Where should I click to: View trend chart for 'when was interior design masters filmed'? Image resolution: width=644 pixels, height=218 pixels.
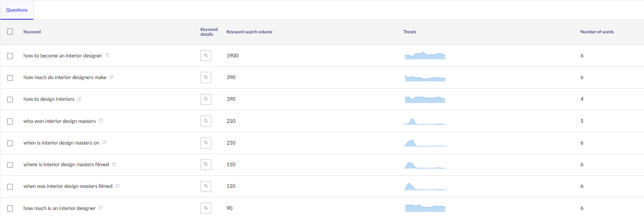tap(425, 186)
